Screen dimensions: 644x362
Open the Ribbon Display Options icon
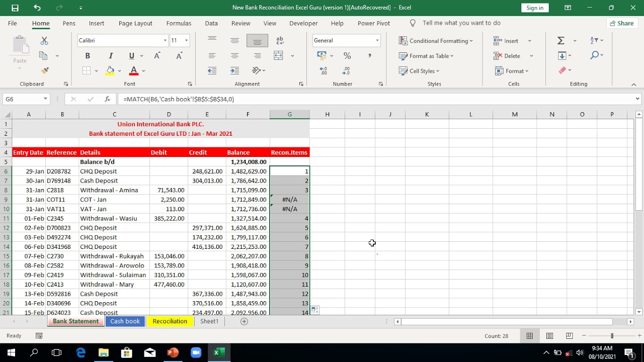[x=568, y=8]
